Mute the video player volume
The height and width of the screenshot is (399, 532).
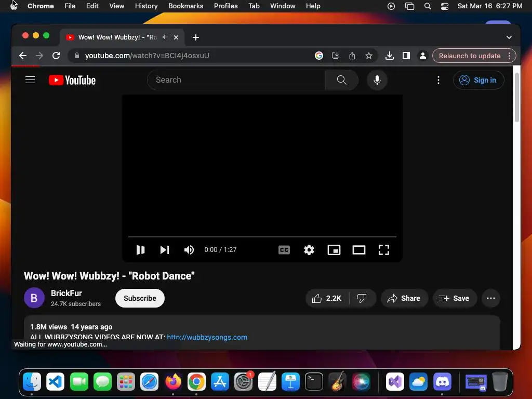point(189,250)
